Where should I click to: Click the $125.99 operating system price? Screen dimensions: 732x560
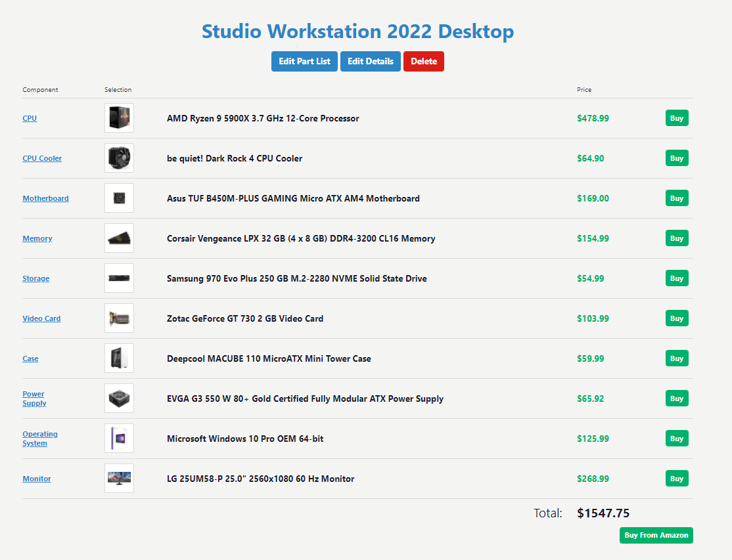593,439
